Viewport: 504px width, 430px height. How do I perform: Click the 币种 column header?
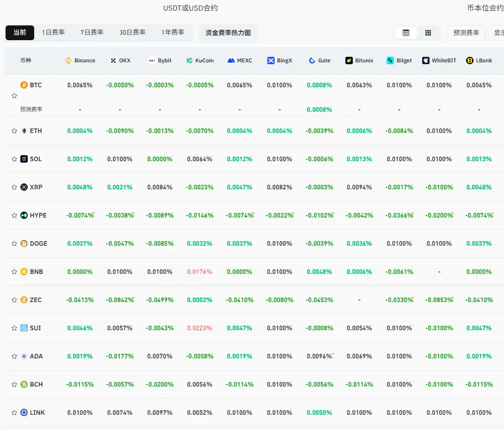pos(26,61)
